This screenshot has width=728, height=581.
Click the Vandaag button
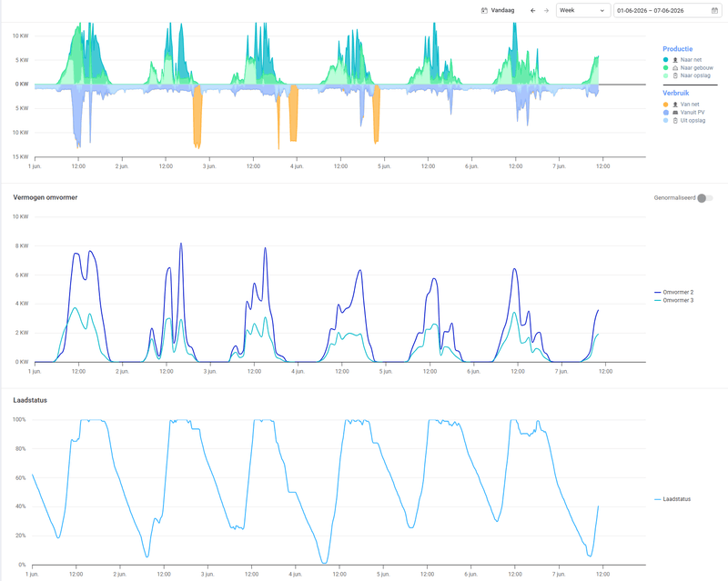click(x=498, y=10)
